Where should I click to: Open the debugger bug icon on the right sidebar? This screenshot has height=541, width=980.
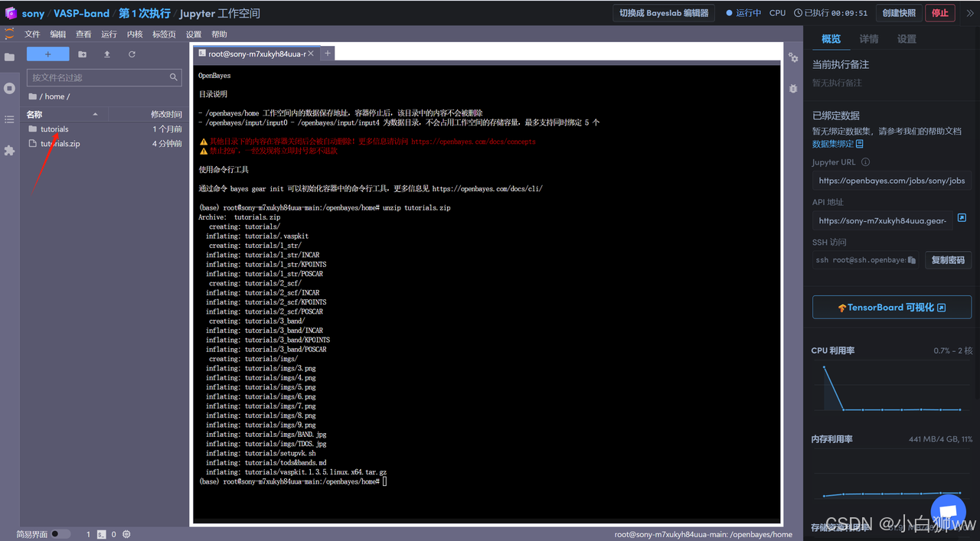pos(793,89)
